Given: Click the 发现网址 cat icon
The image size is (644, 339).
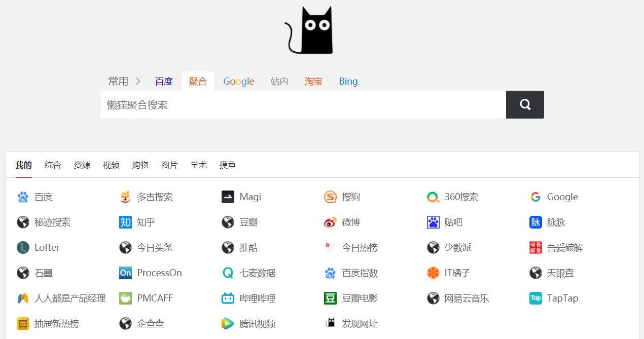Looking at the screenshot, I should [x=330, y=323].
